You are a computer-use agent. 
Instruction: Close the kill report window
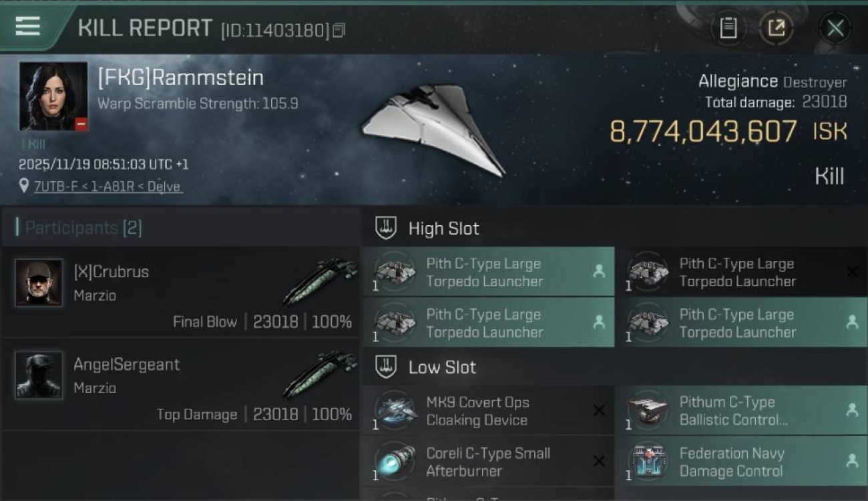point(835,28)
